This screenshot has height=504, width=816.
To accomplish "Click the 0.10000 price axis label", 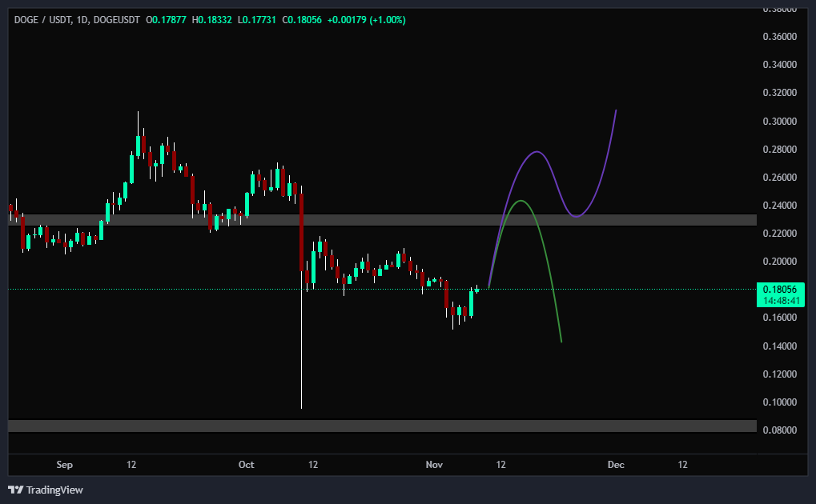I will pos(779,402).
